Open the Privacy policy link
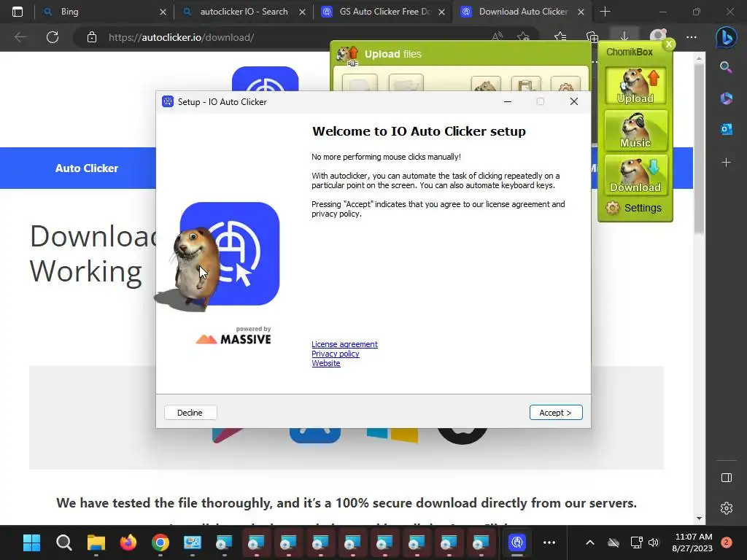Viewport: 747px width, 560px height. 336,354
